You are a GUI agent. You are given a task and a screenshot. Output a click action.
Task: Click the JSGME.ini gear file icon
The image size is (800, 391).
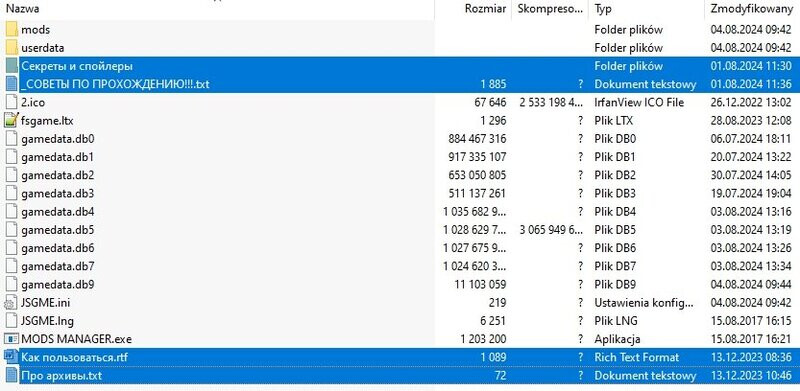11,303
